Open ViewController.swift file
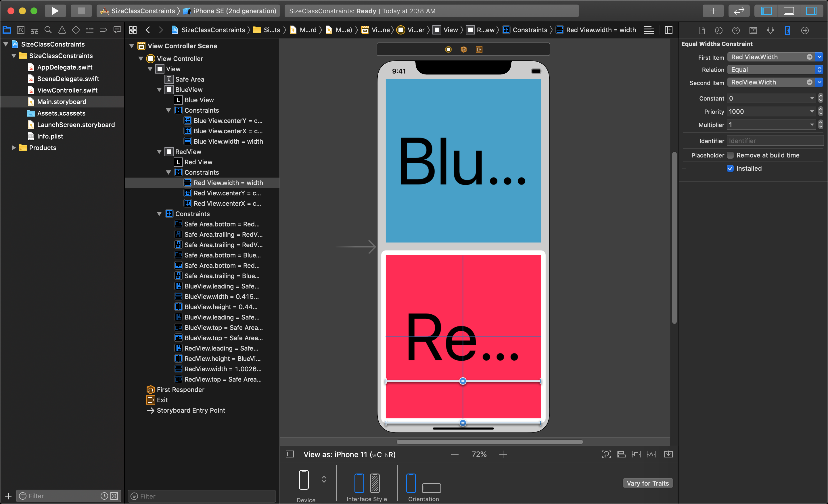 [x=67, y=90]
